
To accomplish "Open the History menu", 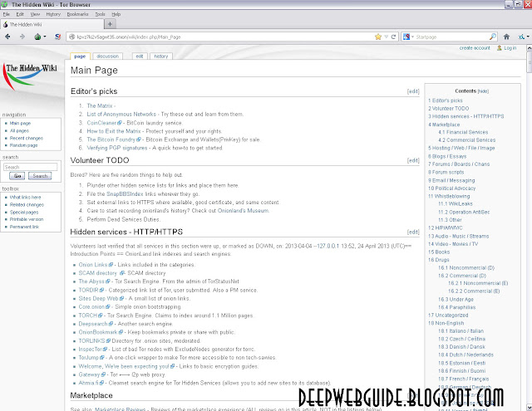I will click(x=53, y=14).
